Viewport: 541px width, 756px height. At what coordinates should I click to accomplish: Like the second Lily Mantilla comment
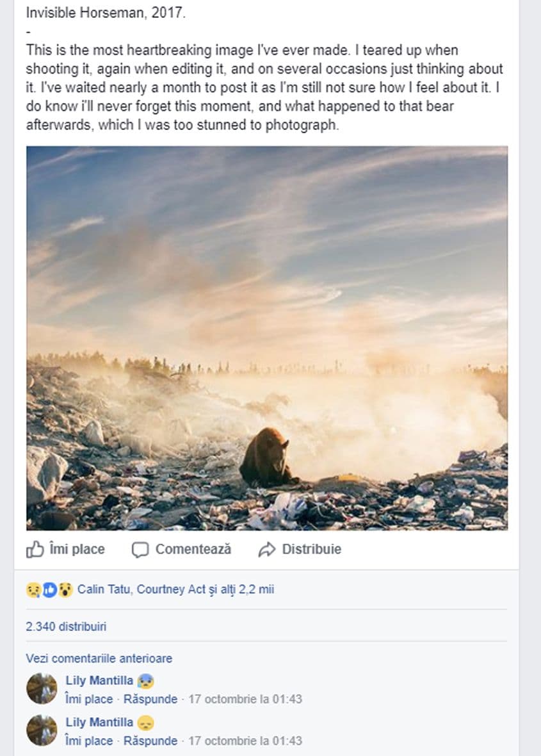[x=89, y=741]
